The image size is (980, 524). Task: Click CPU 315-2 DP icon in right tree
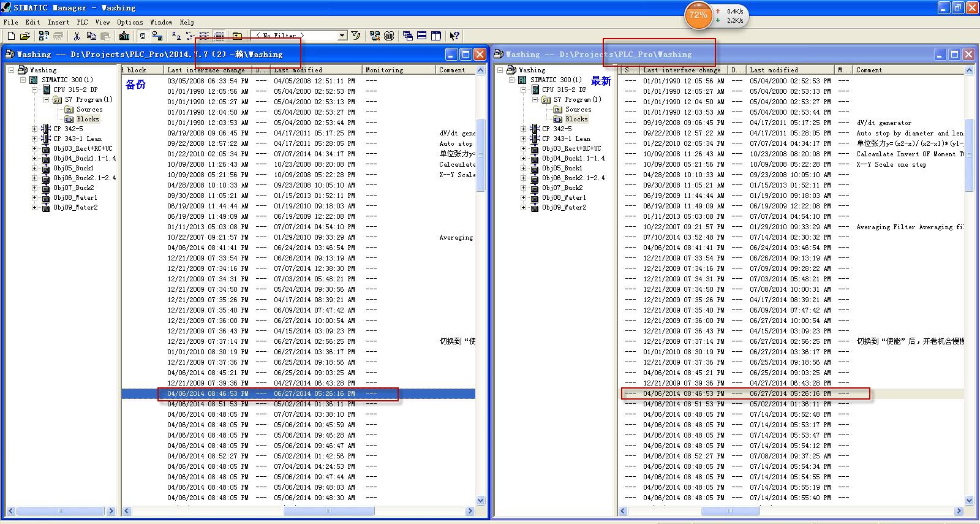(535, 89)
